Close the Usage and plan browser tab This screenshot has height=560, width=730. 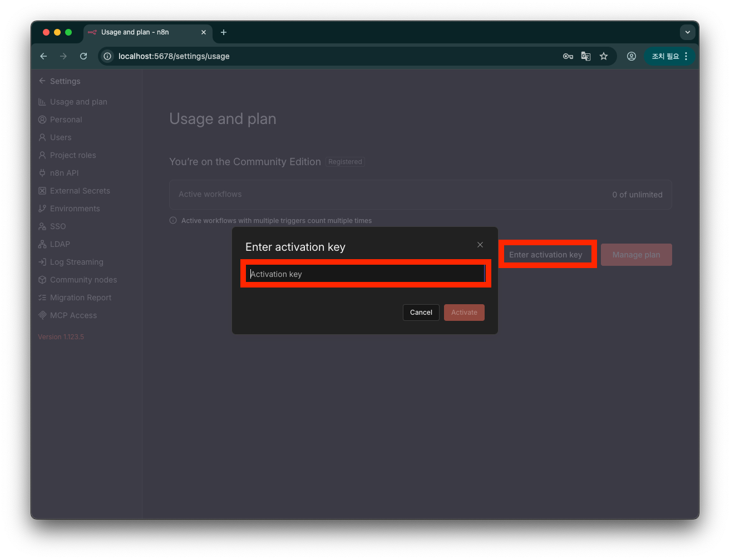[x=204, y=32]
